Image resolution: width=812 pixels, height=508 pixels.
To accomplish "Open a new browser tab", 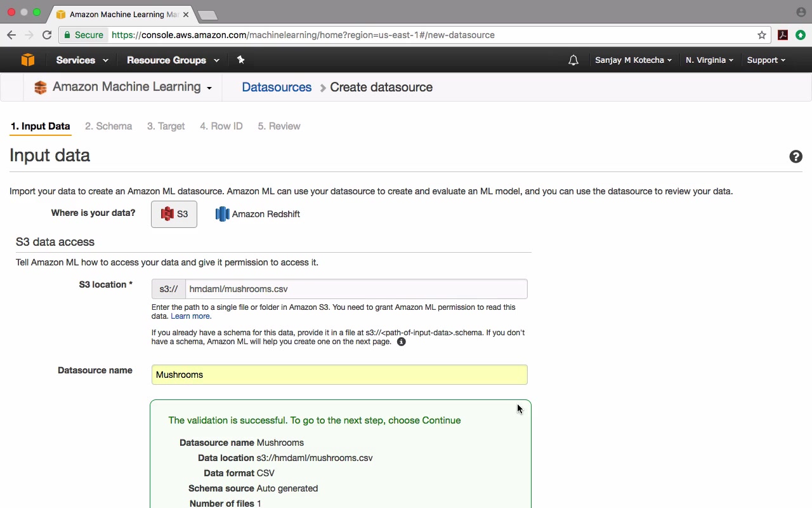I will (207, 15).
